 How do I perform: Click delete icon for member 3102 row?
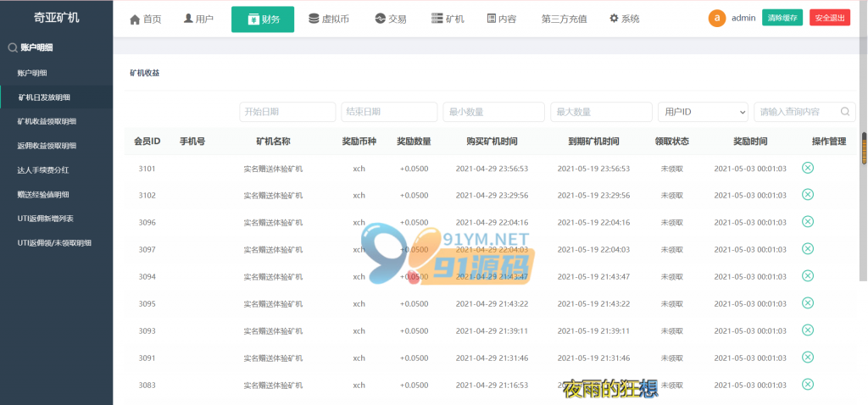tap(808, 194)
